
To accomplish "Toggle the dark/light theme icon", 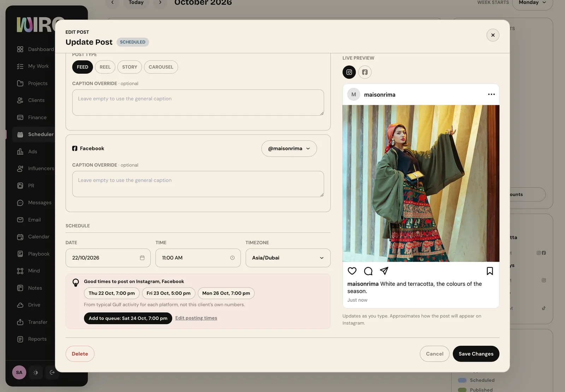I will tap(36, 372).
